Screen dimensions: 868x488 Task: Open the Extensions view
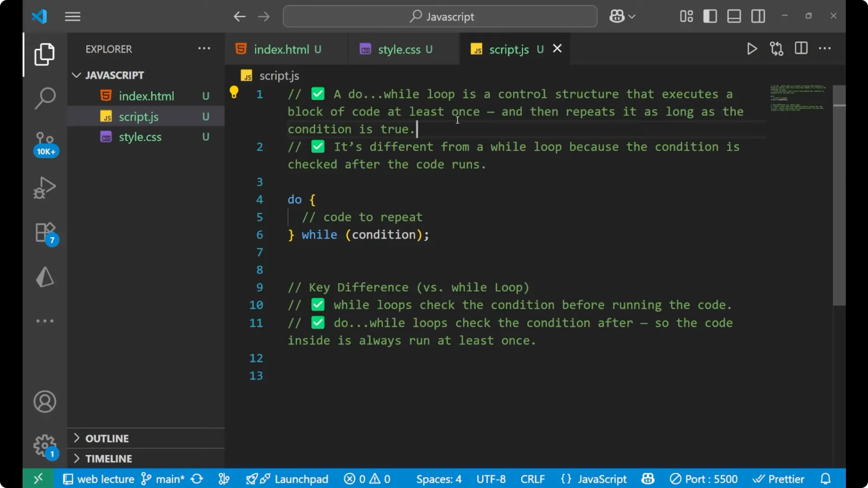[x=44, y=232]
